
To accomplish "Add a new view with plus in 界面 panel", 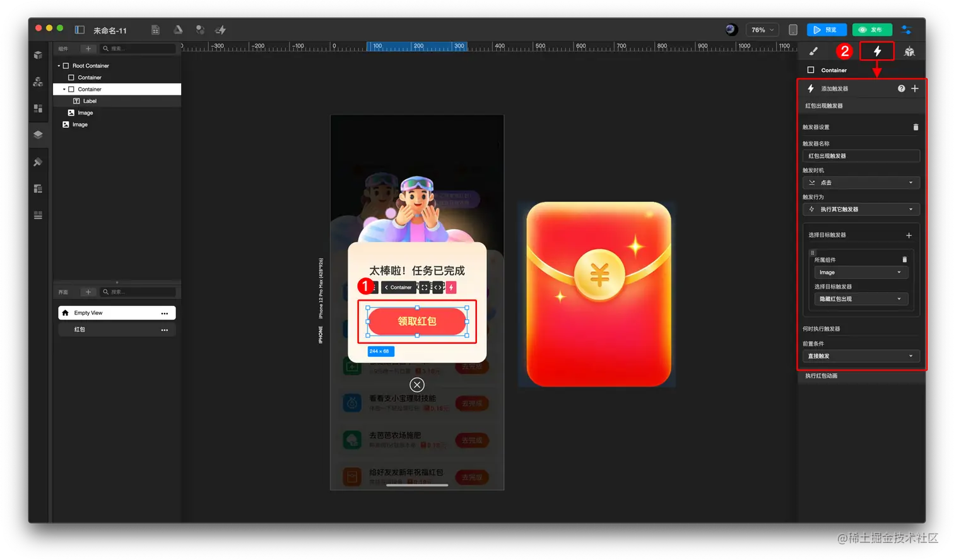I will (x=88, y=292).
